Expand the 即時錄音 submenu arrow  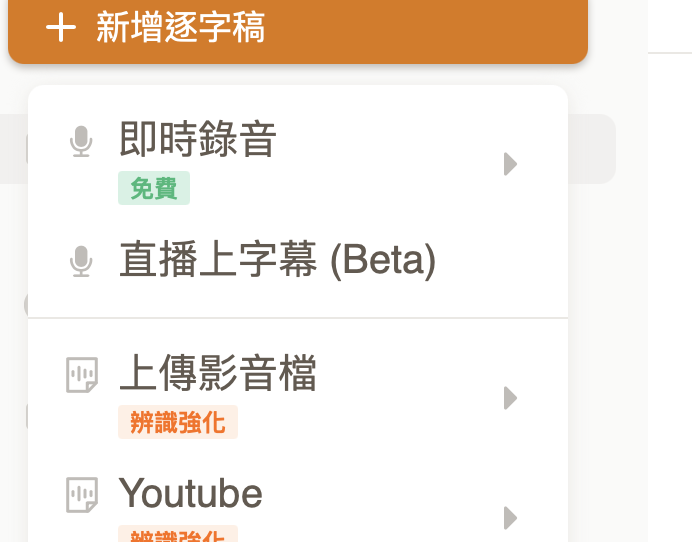[510, 164]
